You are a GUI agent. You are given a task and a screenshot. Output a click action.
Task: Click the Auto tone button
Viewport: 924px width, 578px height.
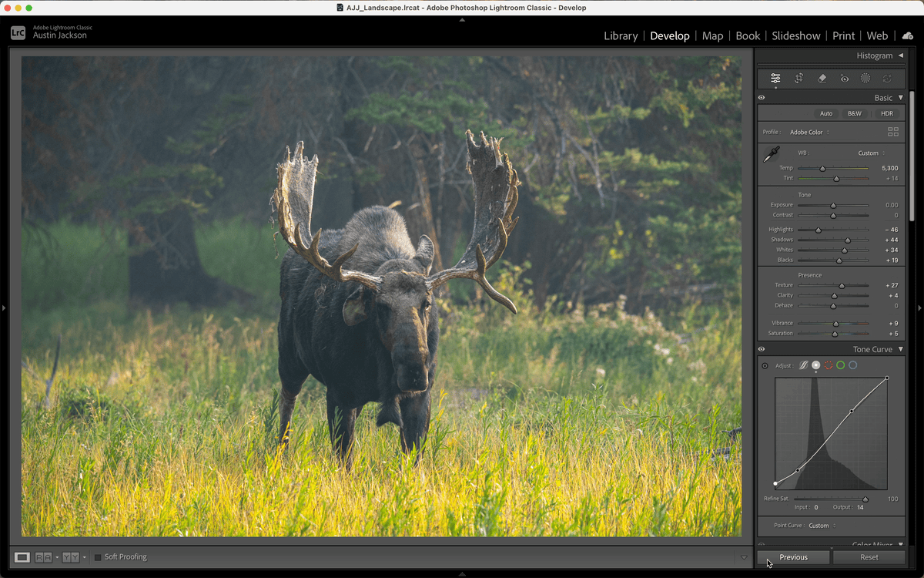coord(825,113)
